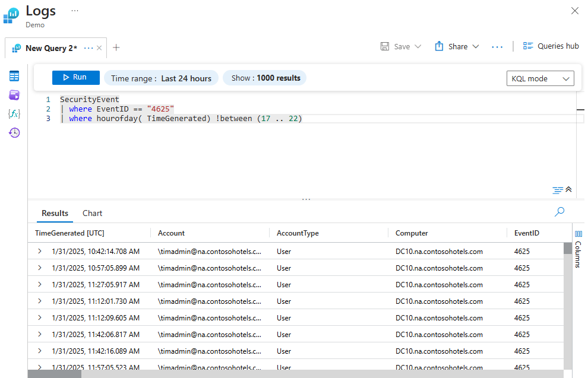Click the Share upload icon
The image size is (588, 378).
[x=439, y=46]
